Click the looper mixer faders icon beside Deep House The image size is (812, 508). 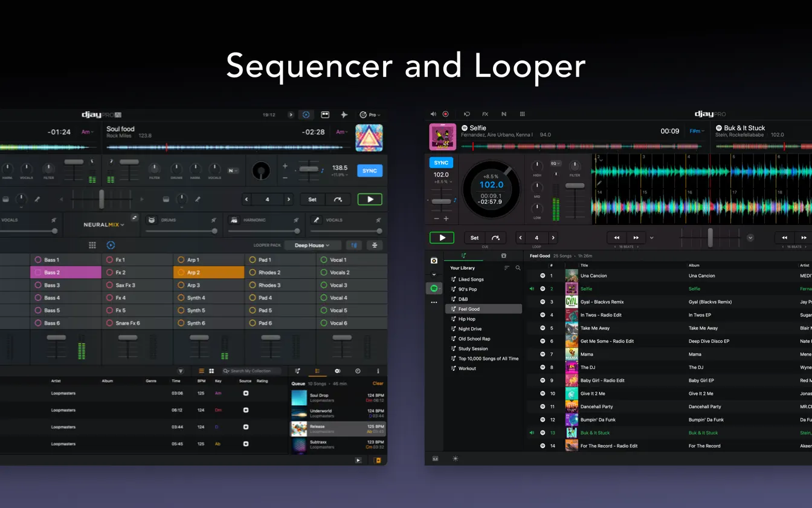point(353,245)
